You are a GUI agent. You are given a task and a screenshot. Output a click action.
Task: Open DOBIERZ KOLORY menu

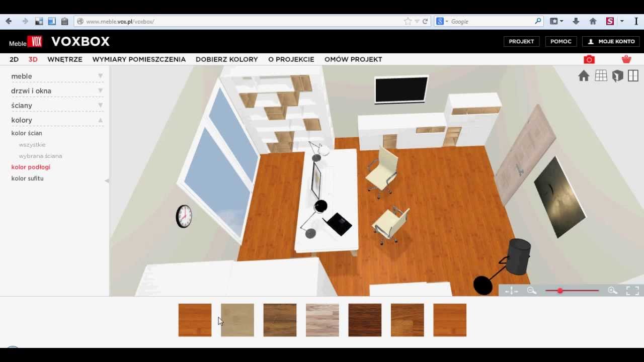[227, 59]
